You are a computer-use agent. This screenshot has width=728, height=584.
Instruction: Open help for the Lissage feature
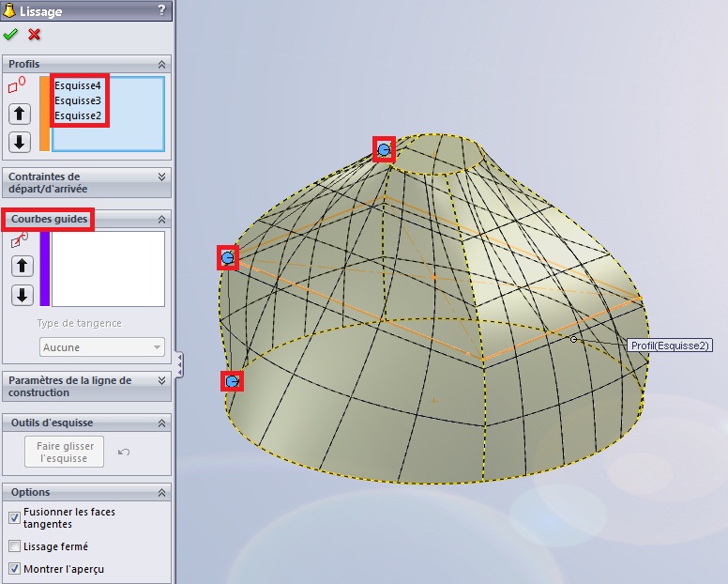coord(162,11)
